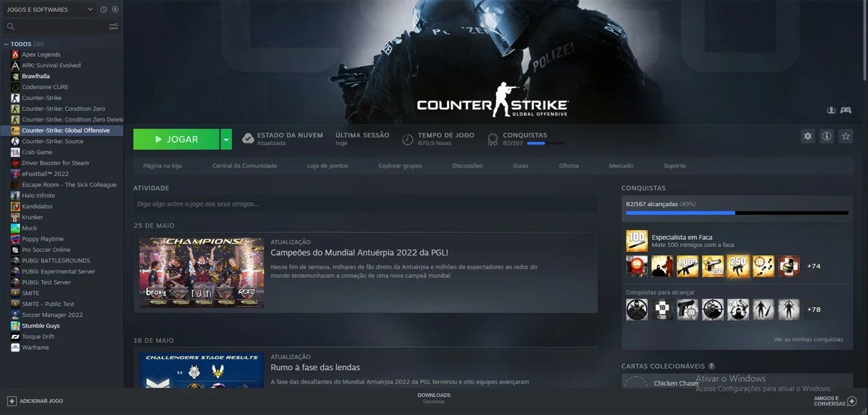Click the 10 :30 cross locked achievement icon
This screenshot has width=868, height=415.
click(x=662, y=310)
